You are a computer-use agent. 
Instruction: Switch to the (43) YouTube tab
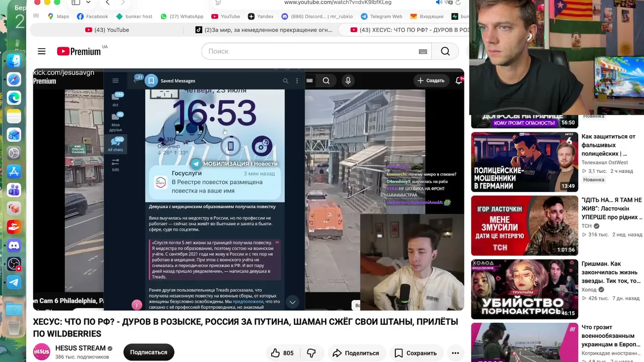click(107, 30)
